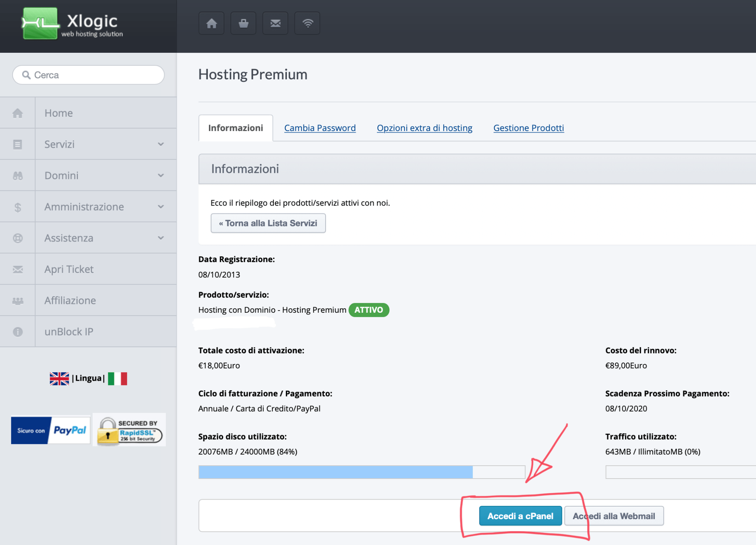Click the Xlogic logo to go home

[70, 23]
